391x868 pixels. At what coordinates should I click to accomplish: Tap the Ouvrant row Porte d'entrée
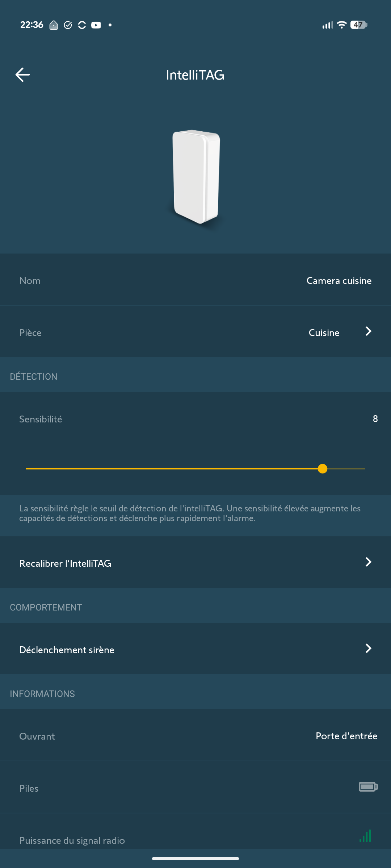346,736
